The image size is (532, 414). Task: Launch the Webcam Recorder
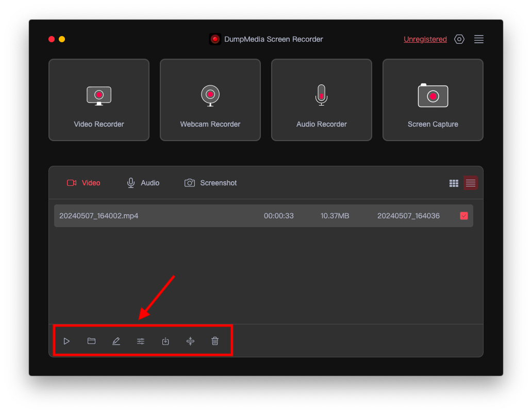[210, 100]
